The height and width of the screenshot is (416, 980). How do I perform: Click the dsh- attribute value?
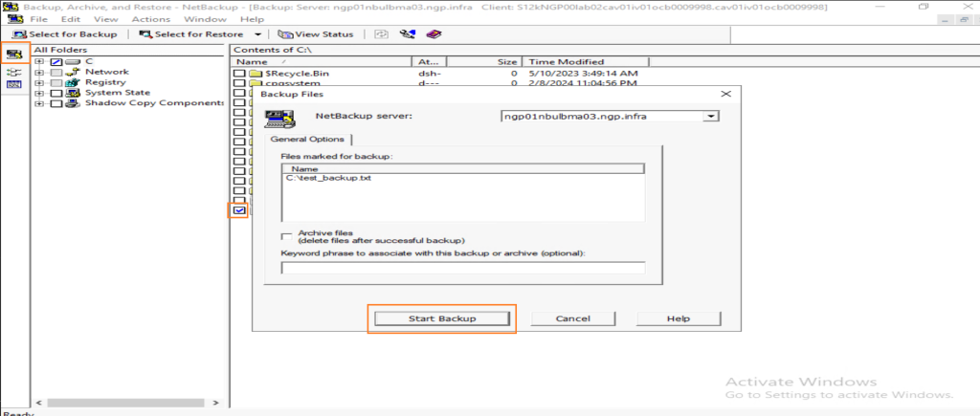(x=430, y=74)
